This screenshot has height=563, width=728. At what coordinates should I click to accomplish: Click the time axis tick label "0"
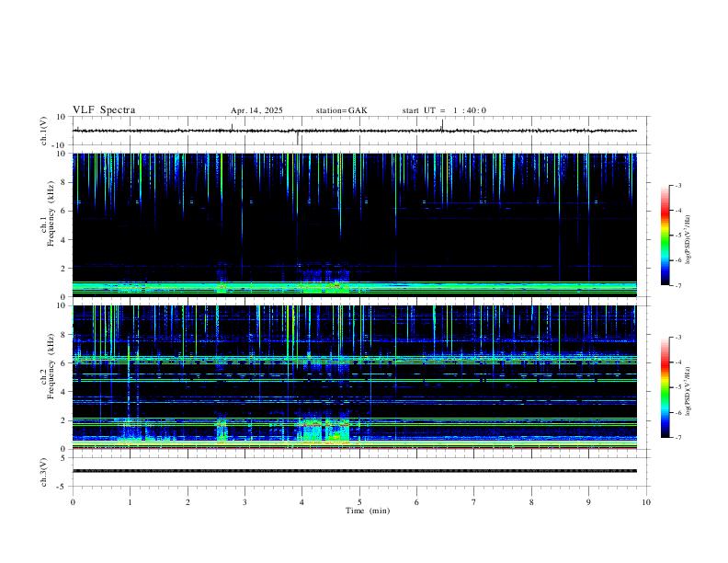pos(73,502)
